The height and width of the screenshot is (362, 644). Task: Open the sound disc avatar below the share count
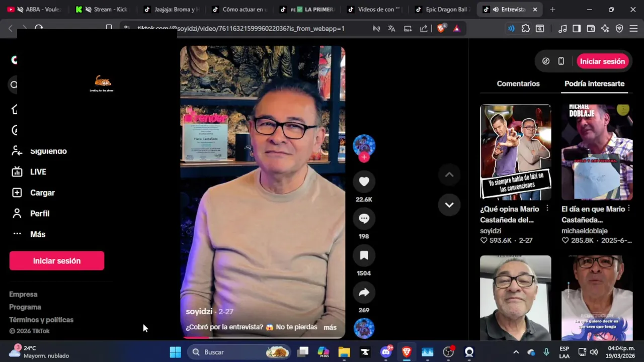[364, 328]
